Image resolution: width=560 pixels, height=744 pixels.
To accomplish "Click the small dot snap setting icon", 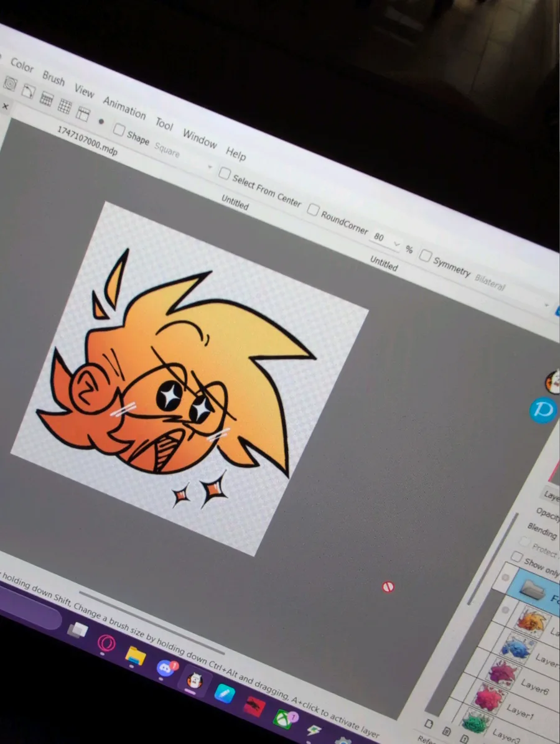I will 101,121.
